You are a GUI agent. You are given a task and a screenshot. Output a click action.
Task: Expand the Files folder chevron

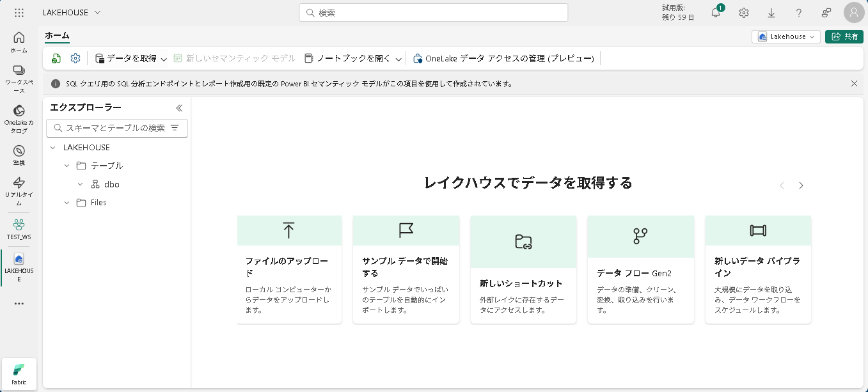[x=67, y=203]
